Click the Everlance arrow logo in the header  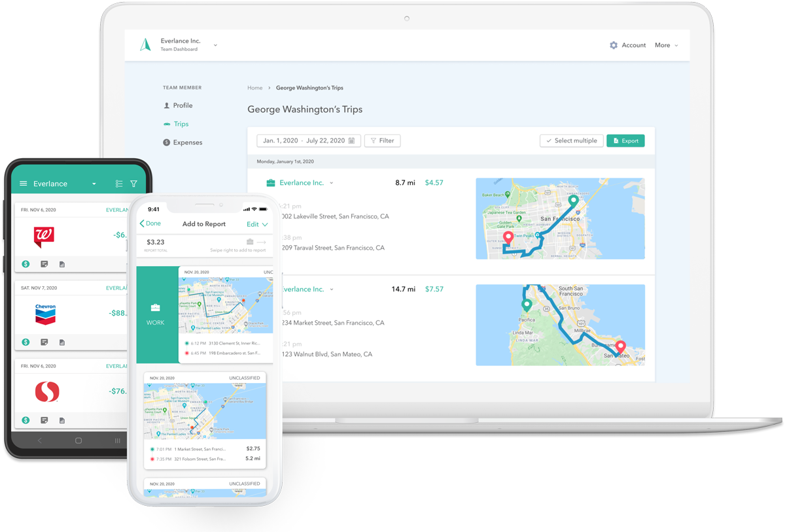[x=145, y=44]
